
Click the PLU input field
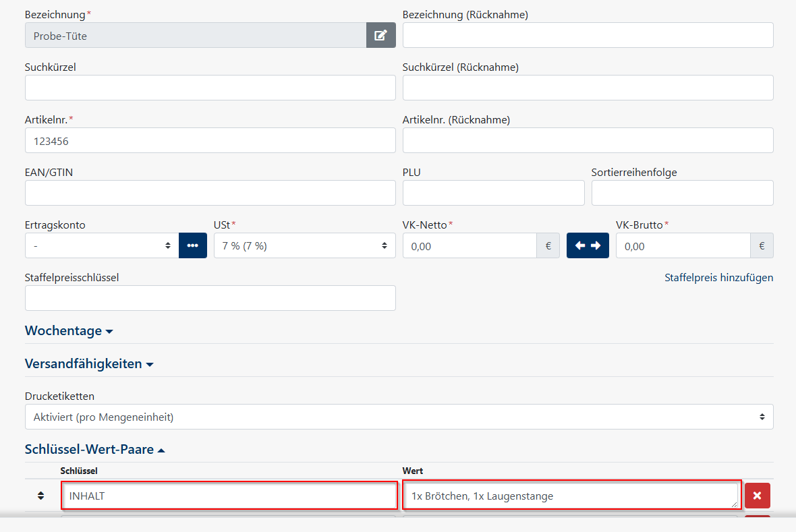(x=493, y=193)
